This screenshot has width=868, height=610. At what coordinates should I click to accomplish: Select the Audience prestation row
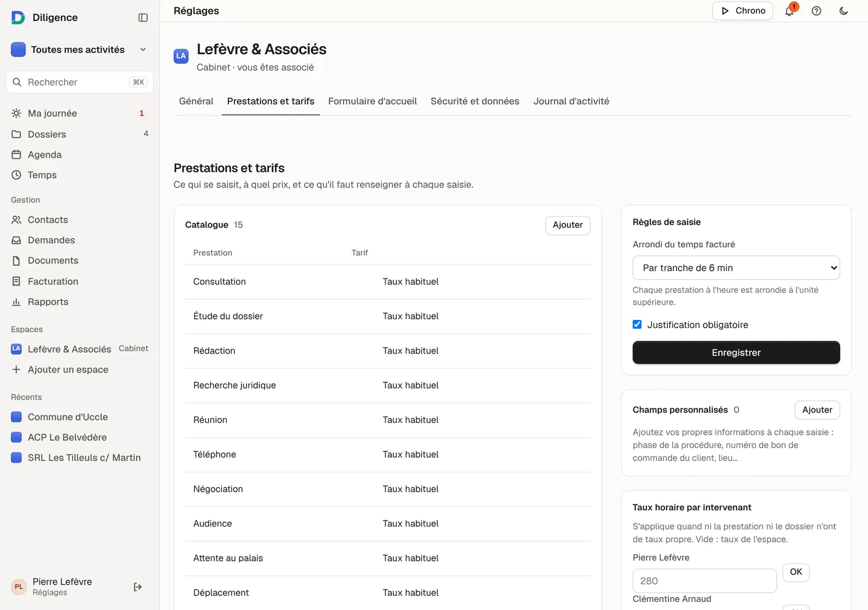tap(387, 524)
